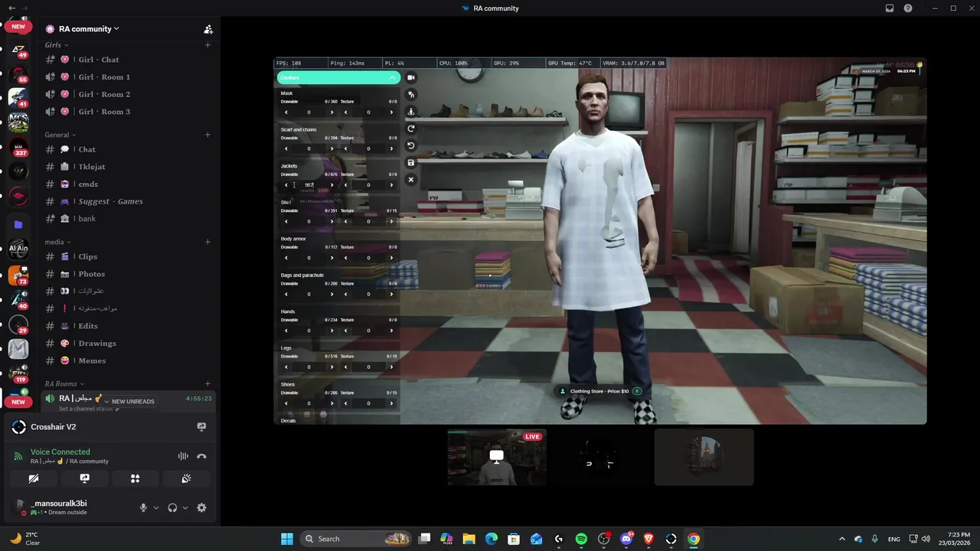Click the undo arrow in clothing menu

coord(411,145)
